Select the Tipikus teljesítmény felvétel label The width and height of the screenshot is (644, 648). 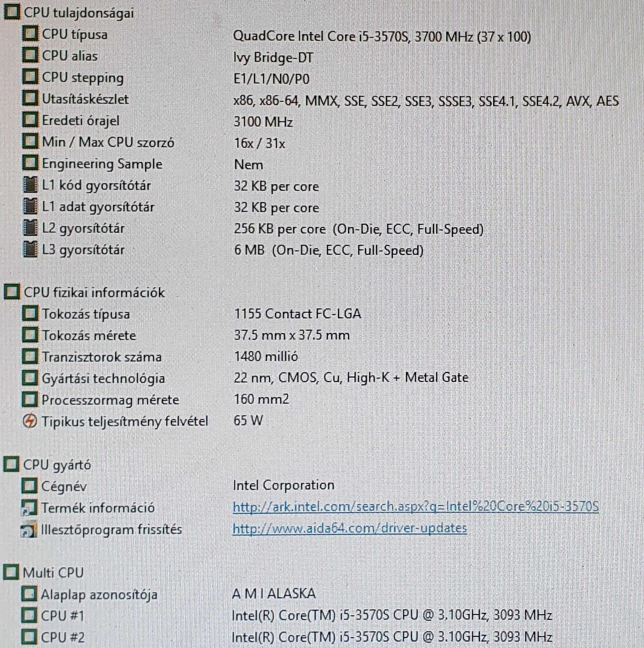coord(125,421)
